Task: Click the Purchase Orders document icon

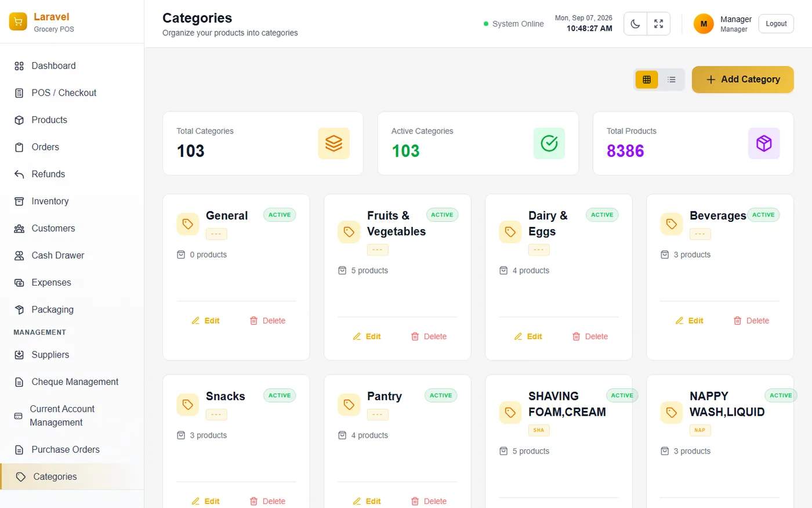Action: (x=19, y=450)
